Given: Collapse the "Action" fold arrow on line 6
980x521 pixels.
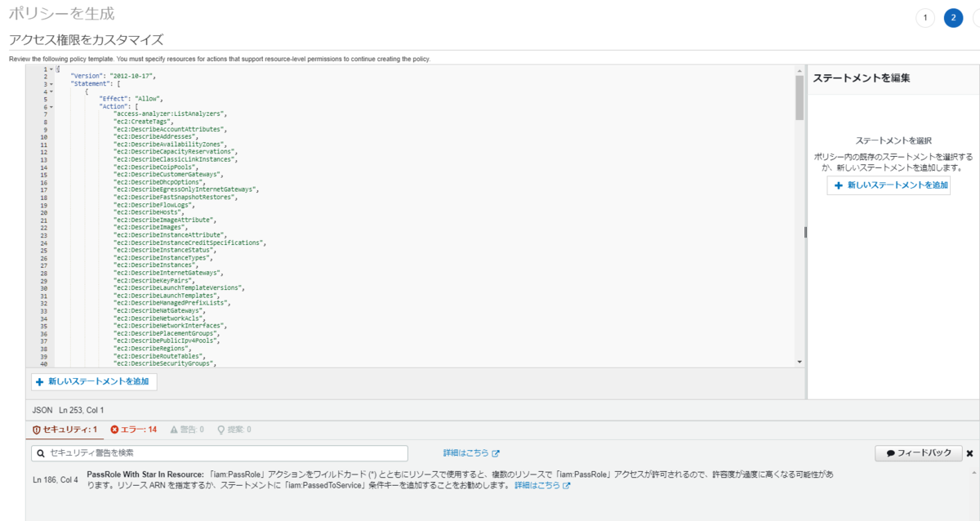Looking at the screenshot, I should pyautogui.click(x=51, y=107).
